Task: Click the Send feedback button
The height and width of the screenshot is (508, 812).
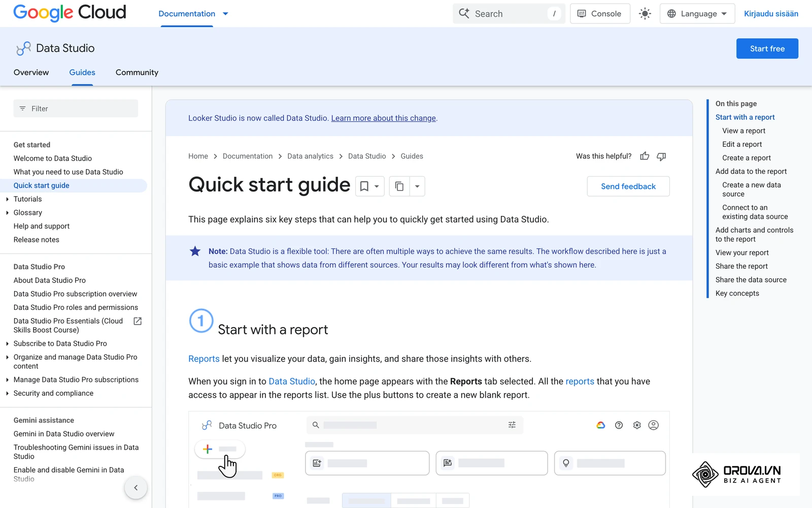Action: click(x=628, y=186)
